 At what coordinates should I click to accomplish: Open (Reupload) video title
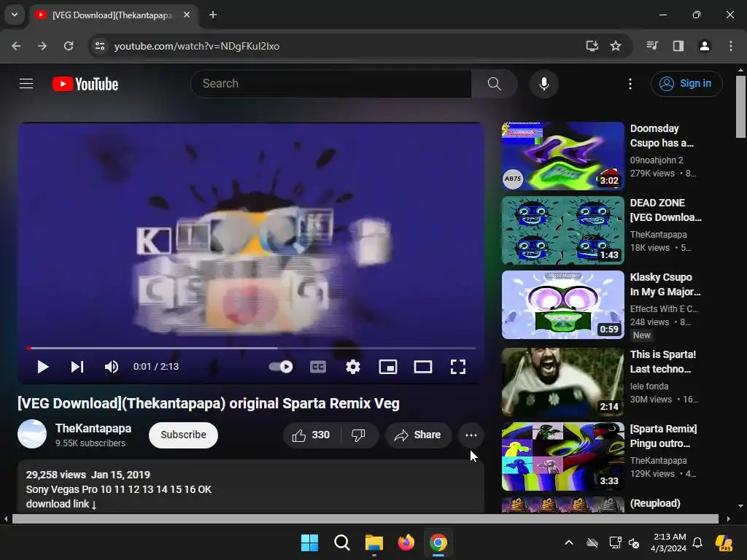(655, 503)
